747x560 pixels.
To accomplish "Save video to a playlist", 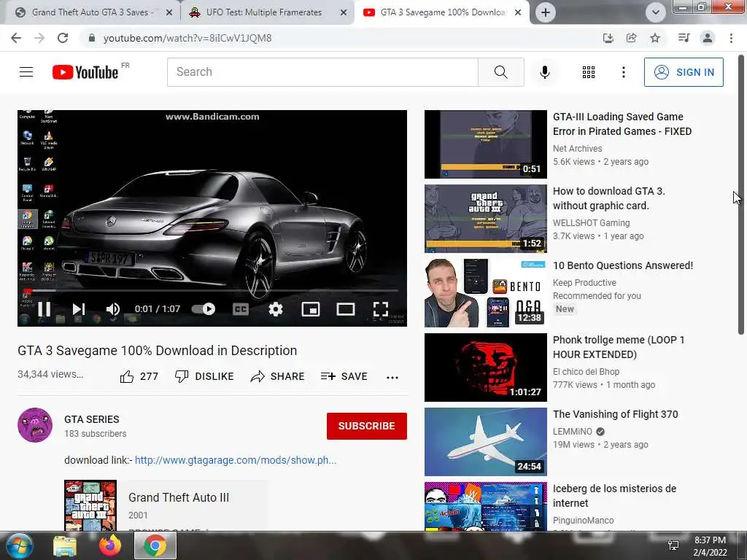I will [344, 376].
